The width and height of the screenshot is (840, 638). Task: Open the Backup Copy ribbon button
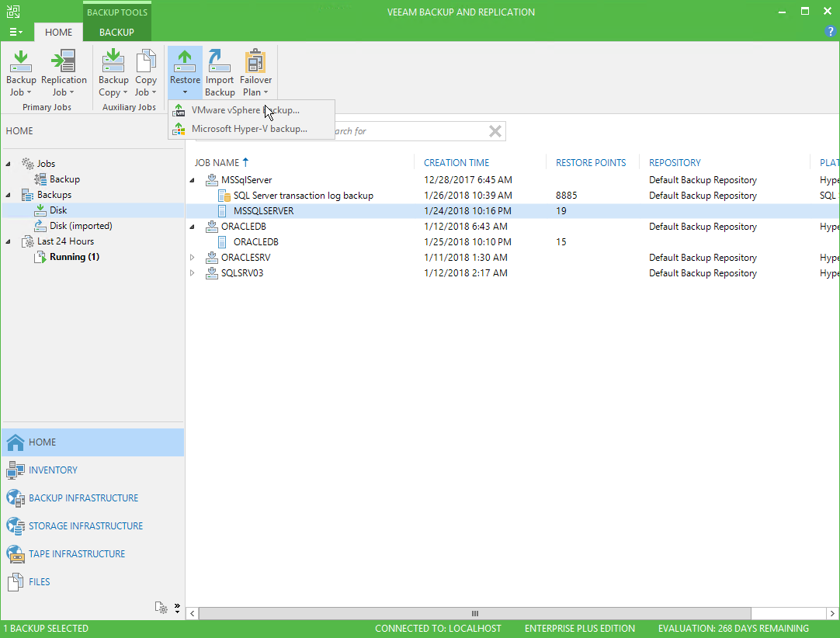click(113, 73)
